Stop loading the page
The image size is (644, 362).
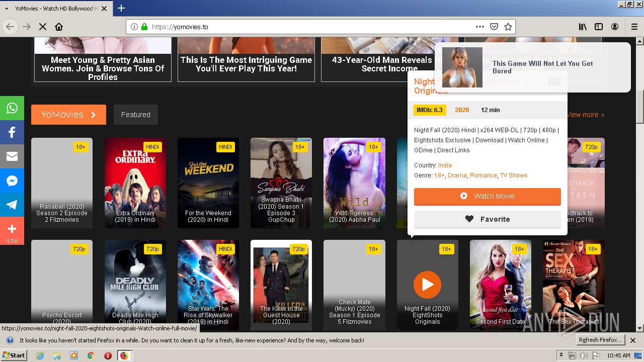tap(43, 27)
